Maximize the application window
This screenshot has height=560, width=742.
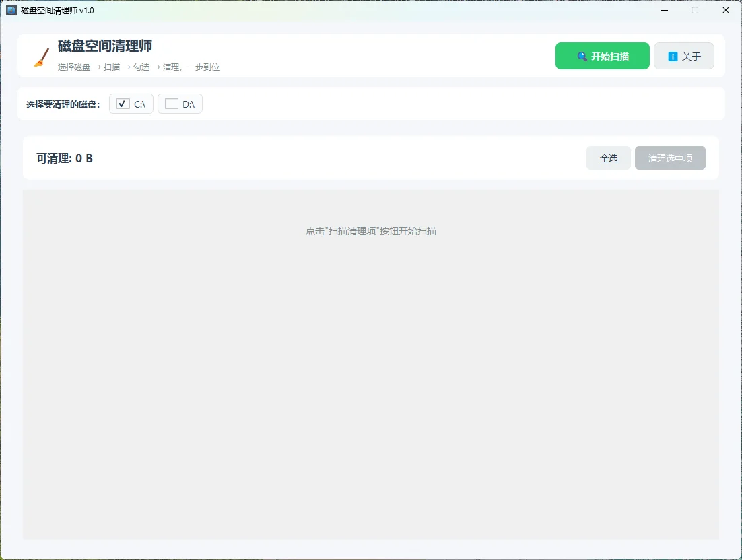pos(695,10)
